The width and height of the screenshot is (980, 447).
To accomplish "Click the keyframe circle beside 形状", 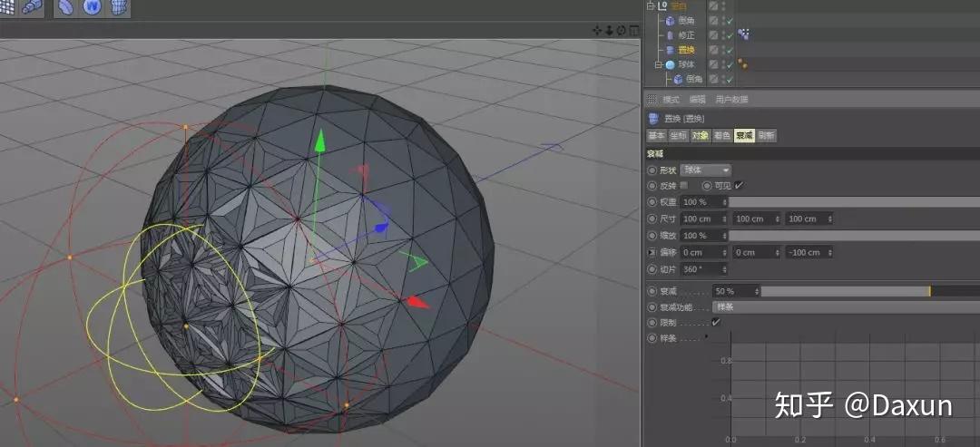I will 652,170.
